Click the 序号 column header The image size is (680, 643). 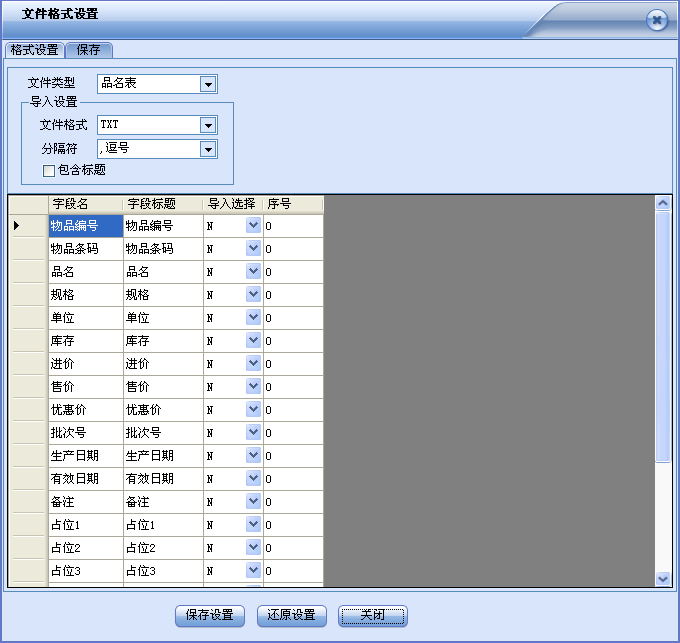tap(293, 204)
